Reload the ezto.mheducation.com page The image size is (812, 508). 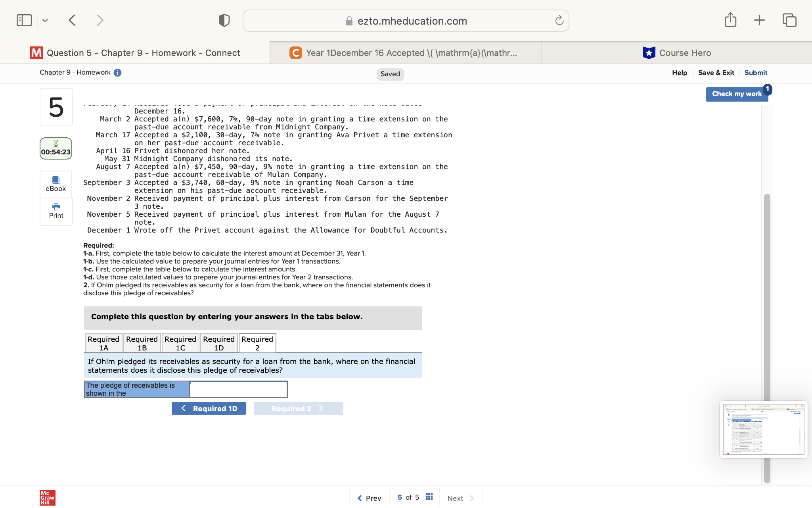coord(559,21)
